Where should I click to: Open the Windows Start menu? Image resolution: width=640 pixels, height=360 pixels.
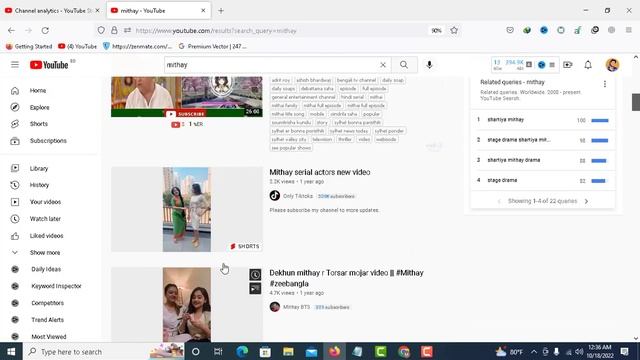point(11,351)
